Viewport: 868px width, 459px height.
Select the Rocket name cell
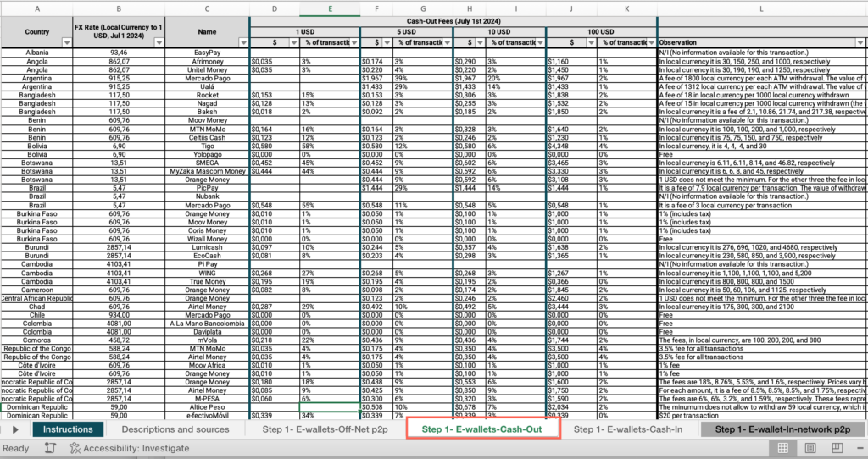click(x=207, y=95)
